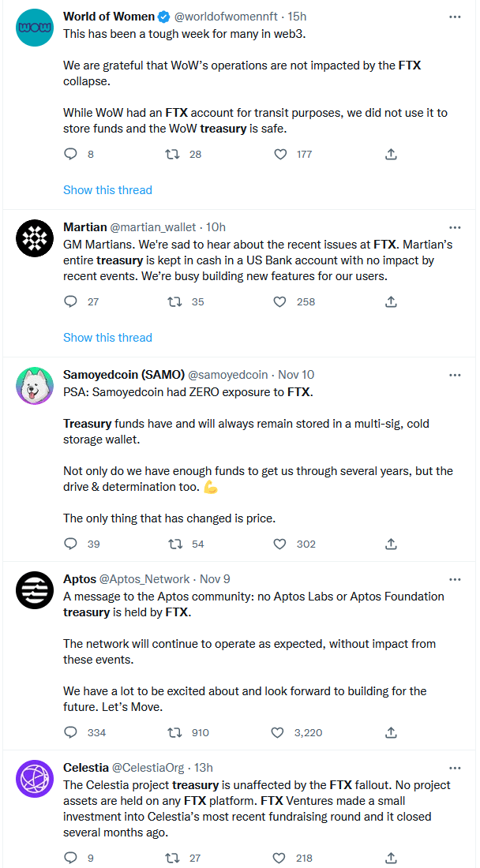Like the Martian wallet tweet

point(279,301)
